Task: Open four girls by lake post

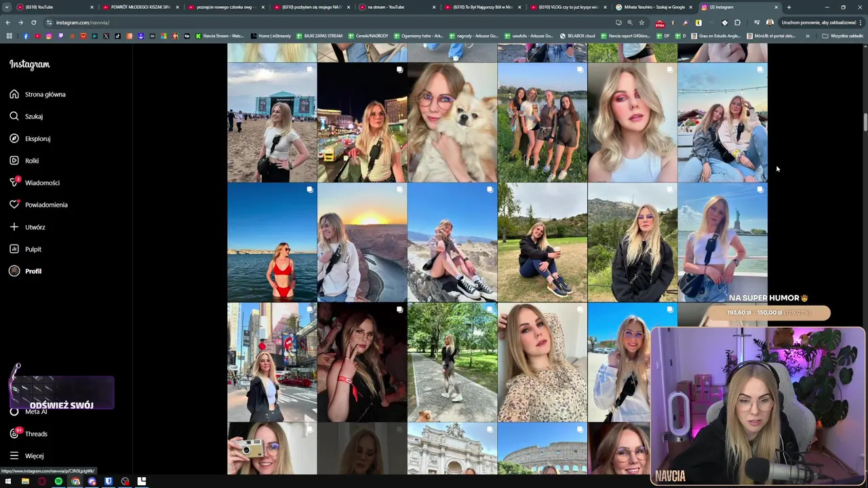Action: coord(542,123)
